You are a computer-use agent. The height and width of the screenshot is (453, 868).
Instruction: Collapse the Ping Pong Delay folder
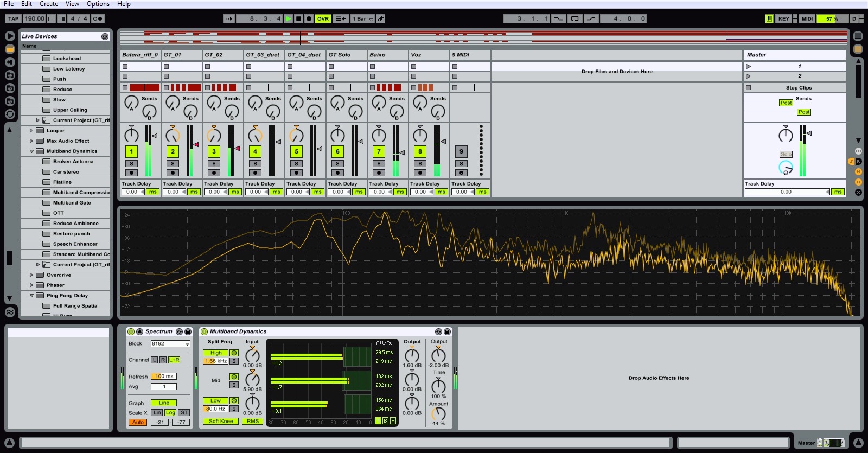[31, 296]
